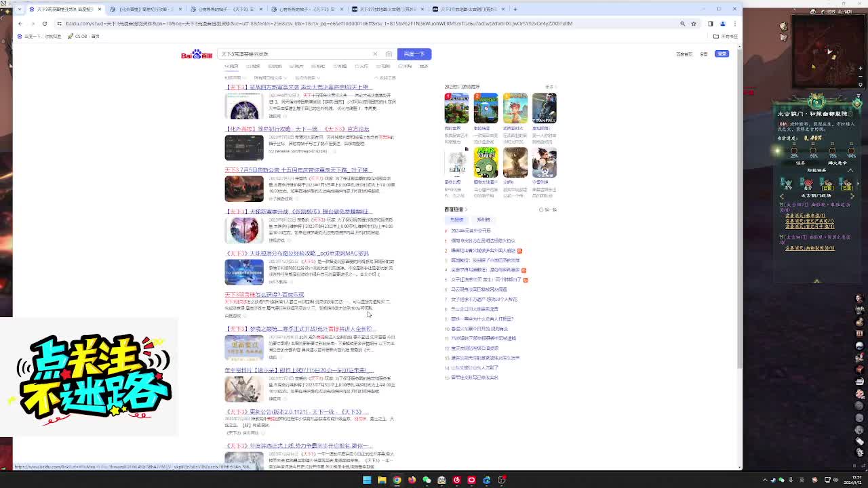Switch to Chrome in the taskbar
This screenshot has height=488, width=868.
point(397,480)
